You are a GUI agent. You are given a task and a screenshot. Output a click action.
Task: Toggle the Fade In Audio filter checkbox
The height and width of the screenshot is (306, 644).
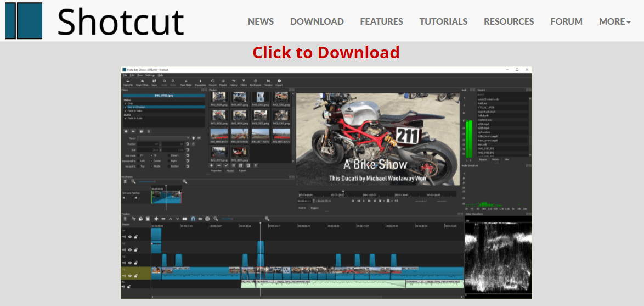click(x=125, y=119)
